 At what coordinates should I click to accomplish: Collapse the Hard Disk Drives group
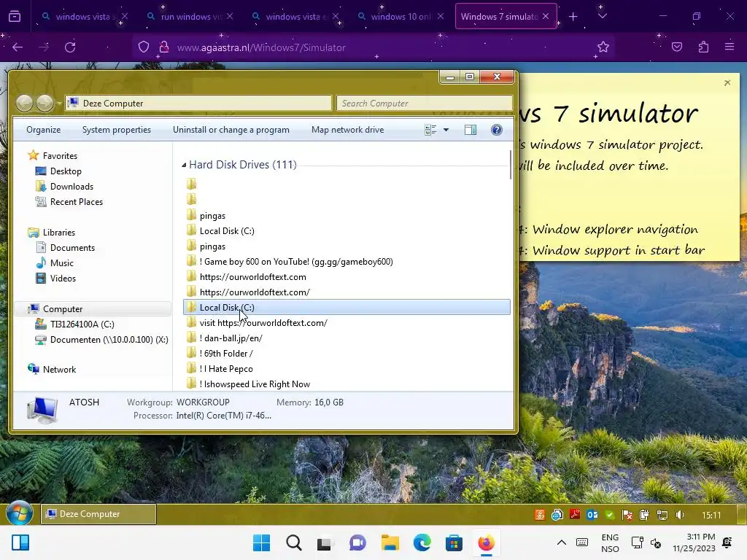tap(184, 166)
